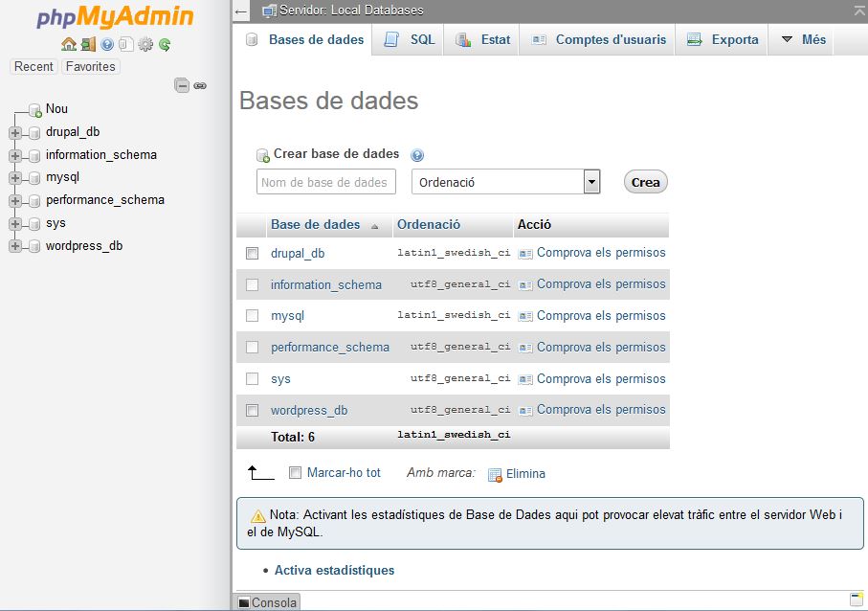This screenshot has height=611, width=868.
Task: Check the information_schema checkbox
Action: point(253,284)
